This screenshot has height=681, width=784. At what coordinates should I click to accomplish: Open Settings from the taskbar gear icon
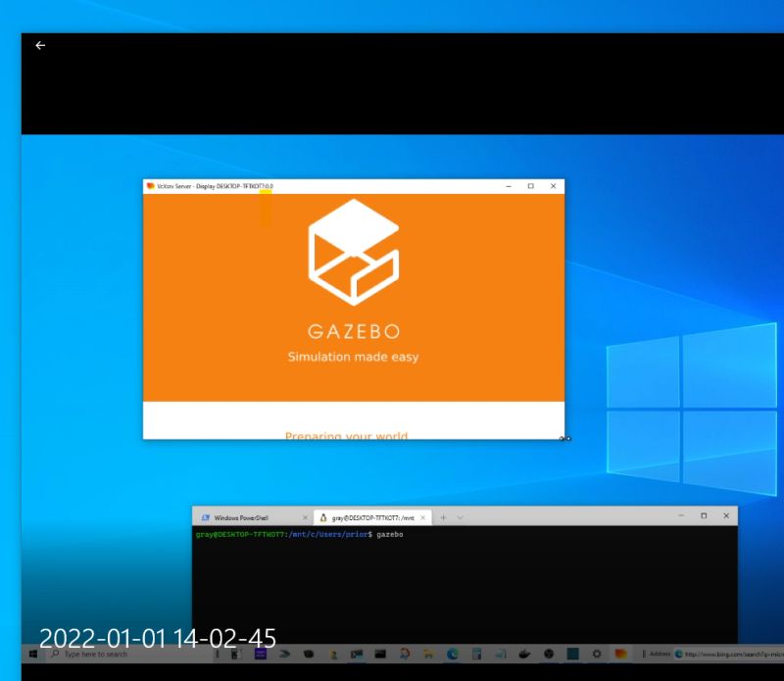[x=596, y=654]
